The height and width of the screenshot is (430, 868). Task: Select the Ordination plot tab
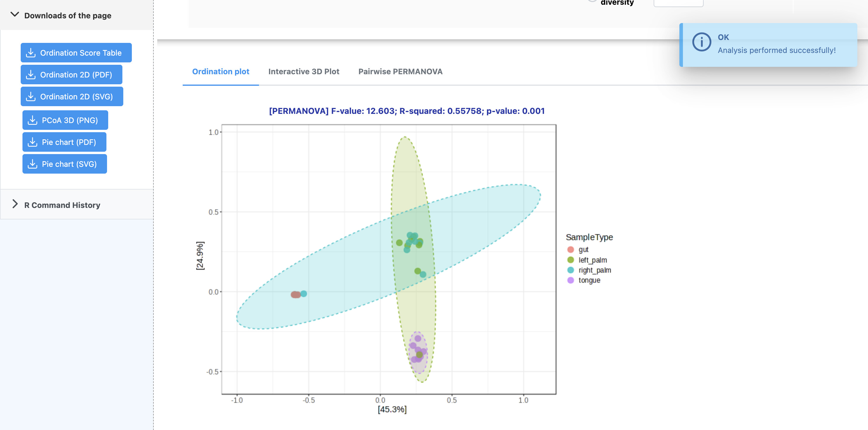(220, 72)
